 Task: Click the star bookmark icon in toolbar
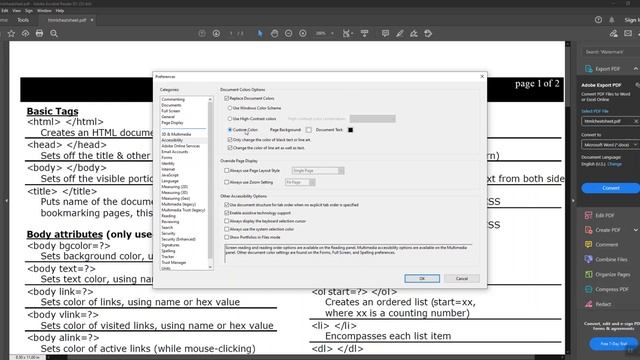11,33
